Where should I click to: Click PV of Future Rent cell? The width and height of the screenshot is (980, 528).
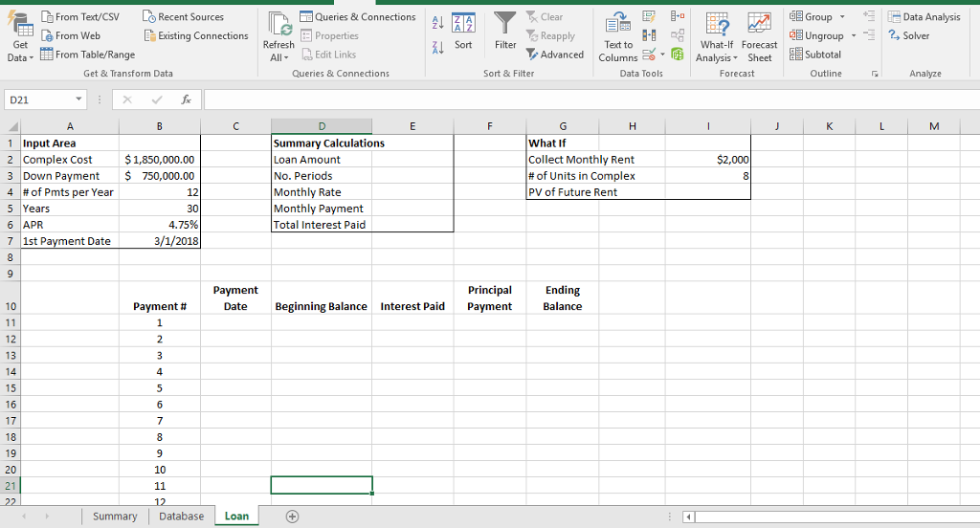coord(563,192)
